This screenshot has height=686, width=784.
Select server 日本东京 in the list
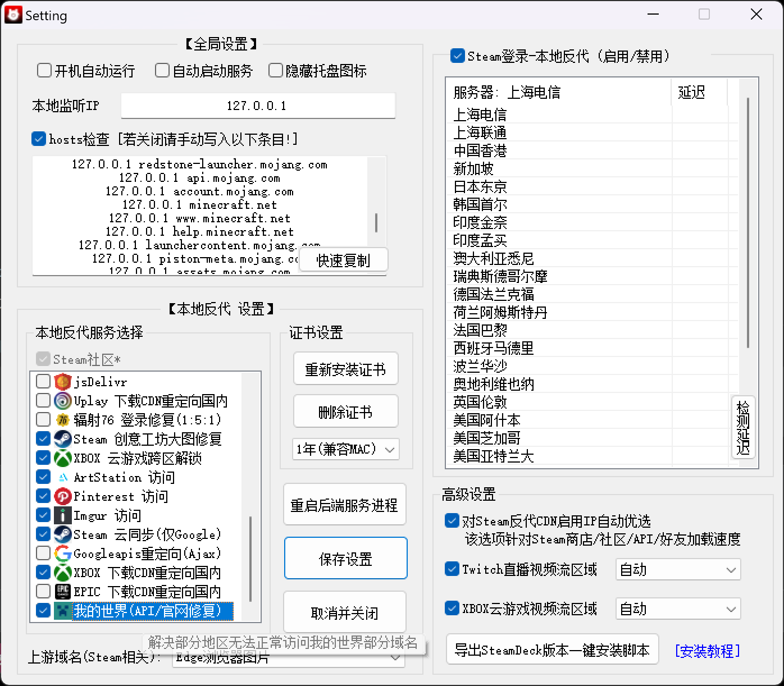click(480, 187)
